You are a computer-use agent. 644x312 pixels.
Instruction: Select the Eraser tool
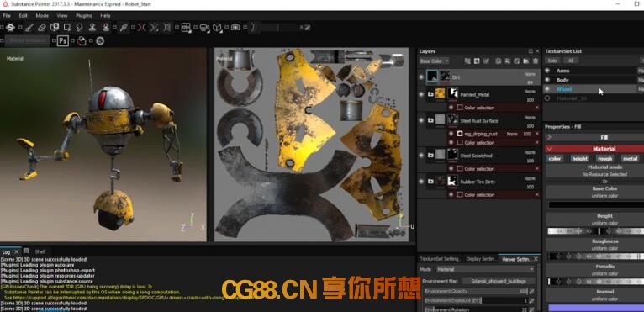[x=41, y=28]
